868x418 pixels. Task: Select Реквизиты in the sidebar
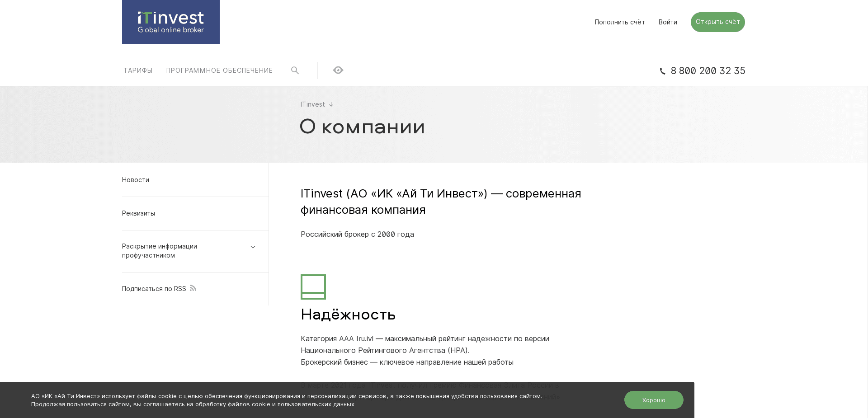click(138, 213)
